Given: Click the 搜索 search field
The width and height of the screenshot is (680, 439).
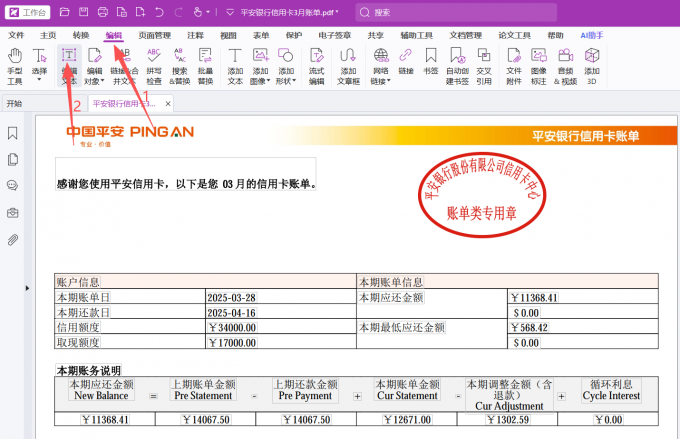Looking at the screenshot, I should 456,12.
